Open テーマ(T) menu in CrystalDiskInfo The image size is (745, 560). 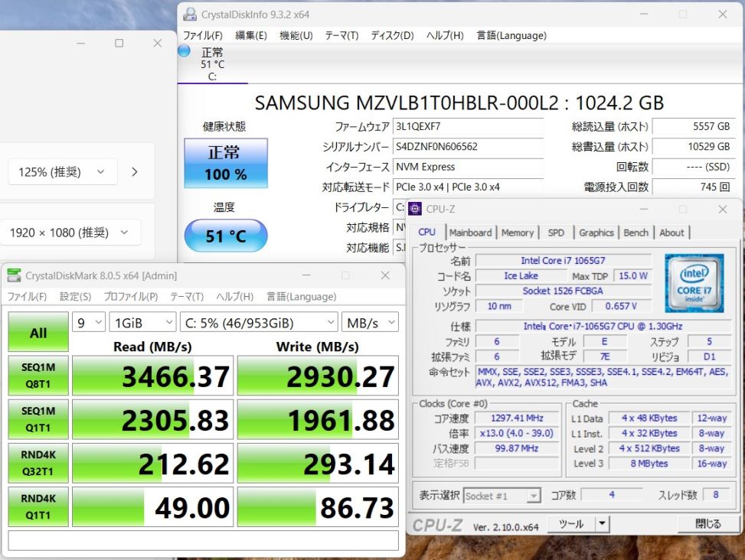click(341, 36)
